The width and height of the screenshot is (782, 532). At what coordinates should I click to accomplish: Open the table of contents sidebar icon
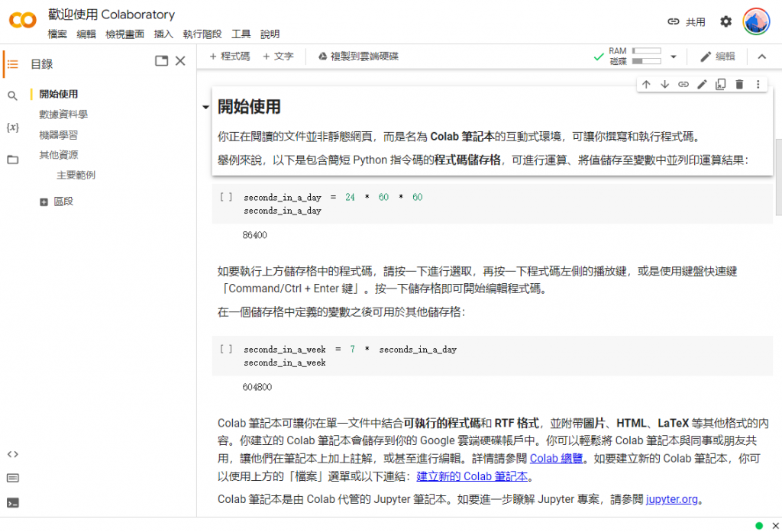pos(12,64)
